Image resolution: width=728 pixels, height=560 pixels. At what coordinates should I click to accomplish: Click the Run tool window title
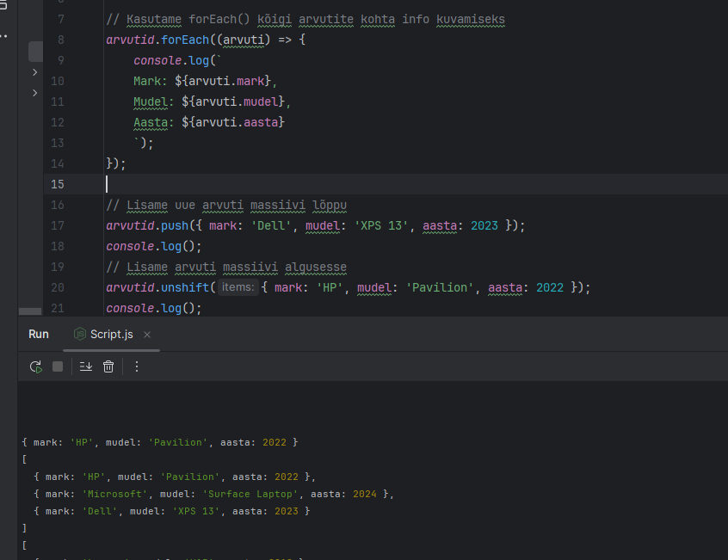[39, 334]
